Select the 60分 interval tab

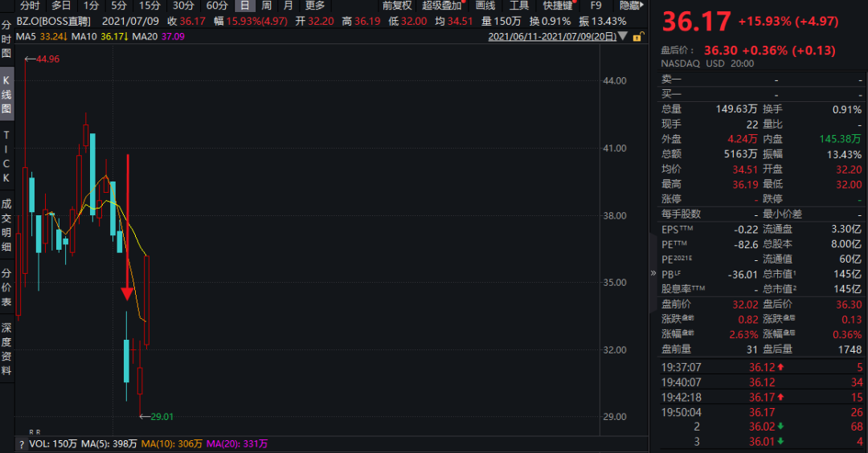[x=217, y=6]
